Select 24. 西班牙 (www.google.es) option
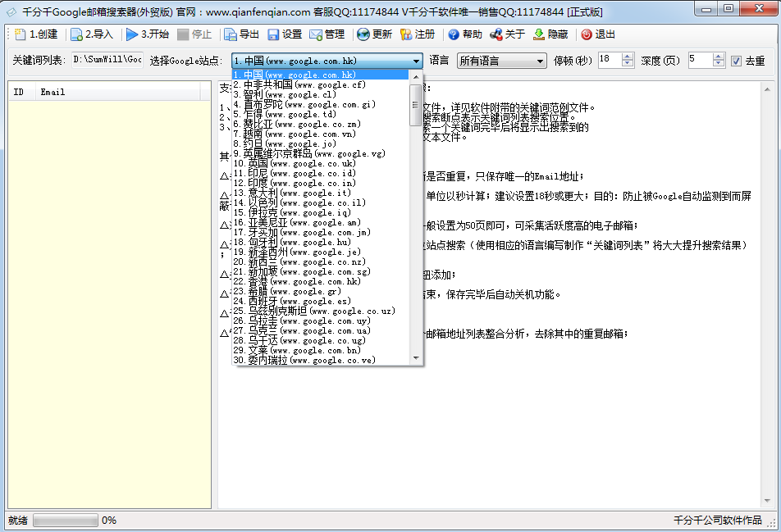781x532 pixels. (320, 302)
